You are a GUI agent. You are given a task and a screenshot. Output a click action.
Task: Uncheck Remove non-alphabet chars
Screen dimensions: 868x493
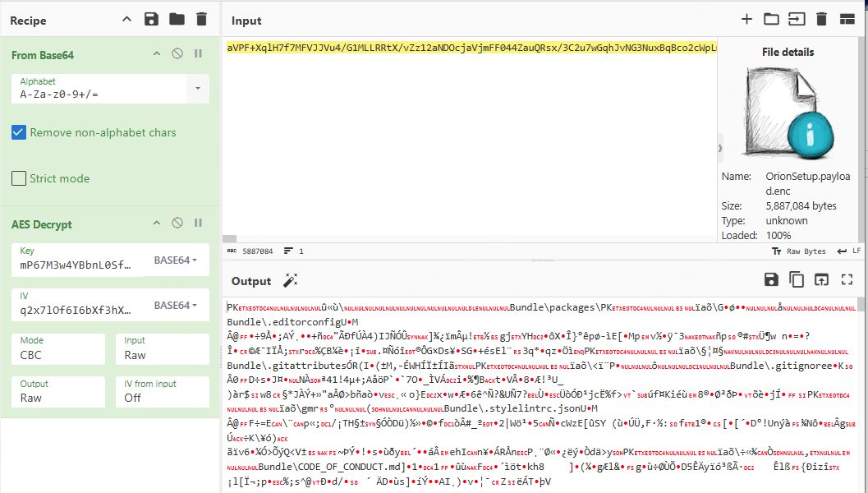(19, 132)
